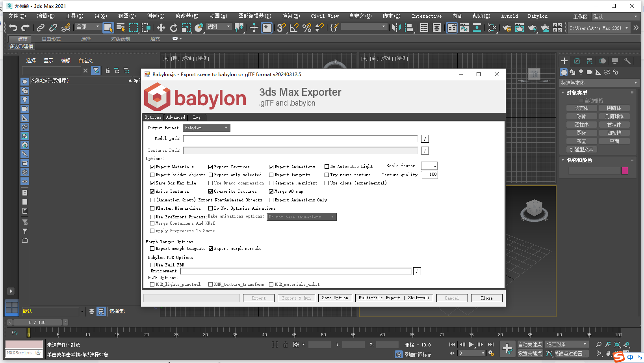
Task: Open the selection filter 全部 dropdown
Action: 88,26
